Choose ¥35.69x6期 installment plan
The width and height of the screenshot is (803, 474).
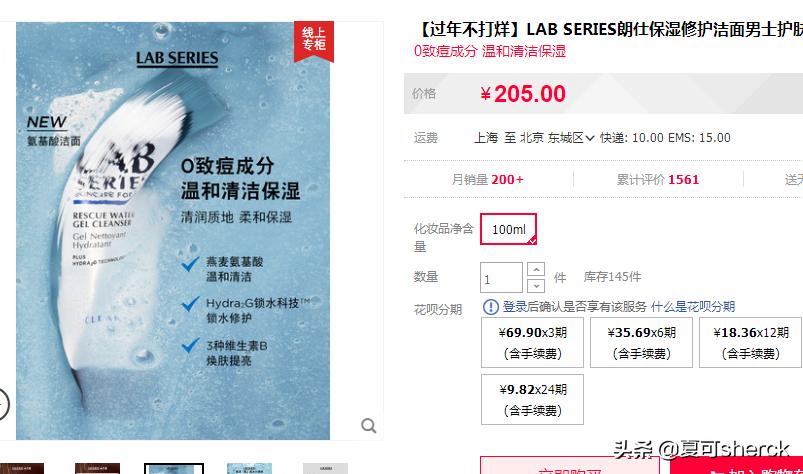[x=641, y=342]
